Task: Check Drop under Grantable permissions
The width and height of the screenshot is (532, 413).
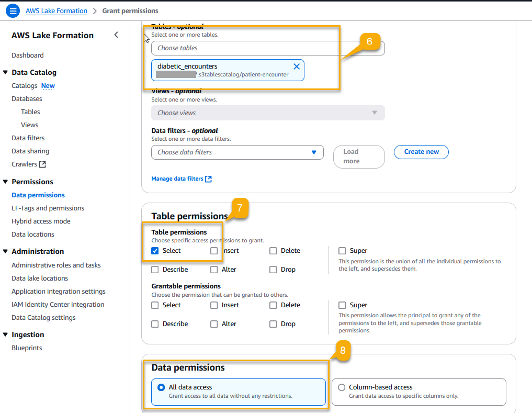Action: (x=273, y=323)
